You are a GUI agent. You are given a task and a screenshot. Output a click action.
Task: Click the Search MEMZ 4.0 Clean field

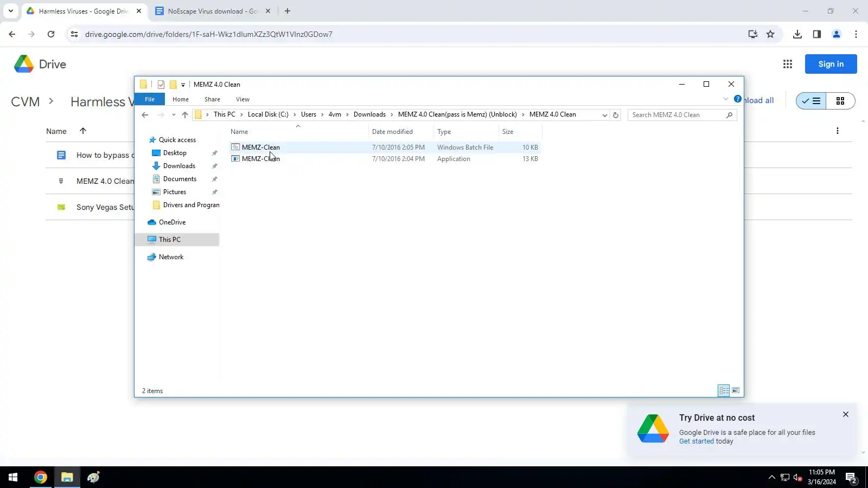click(682, 115)
